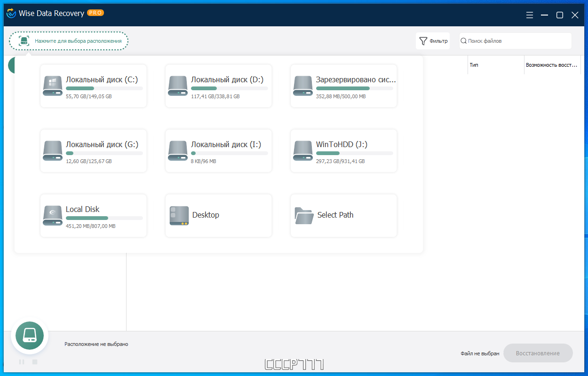Click the '55,70 GB/149,05 GB' size text
Screen dimensions: 588x376
tap(89, 96)
